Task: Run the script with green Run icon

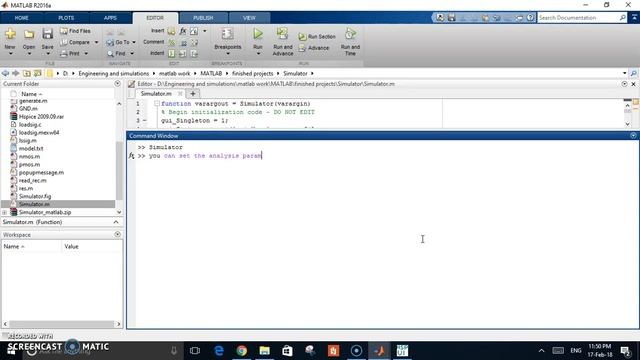Action: point(258,34)
